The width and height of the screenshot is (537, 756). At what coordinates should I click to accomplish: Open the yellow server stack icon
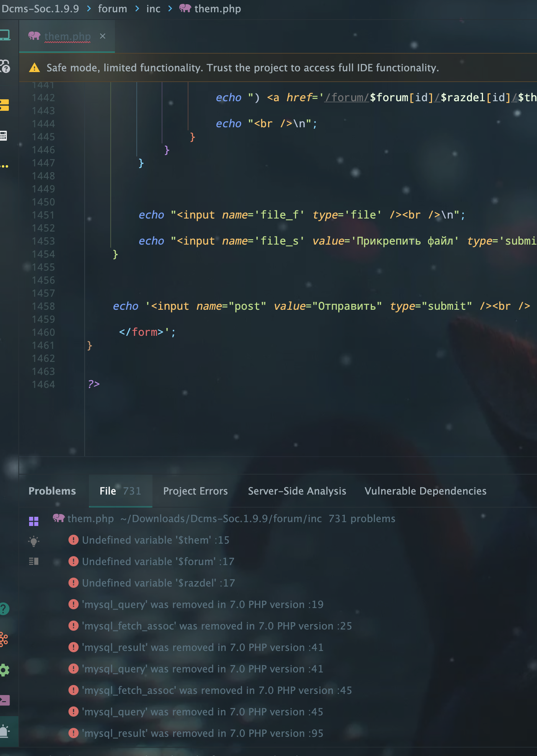[5, 105]
